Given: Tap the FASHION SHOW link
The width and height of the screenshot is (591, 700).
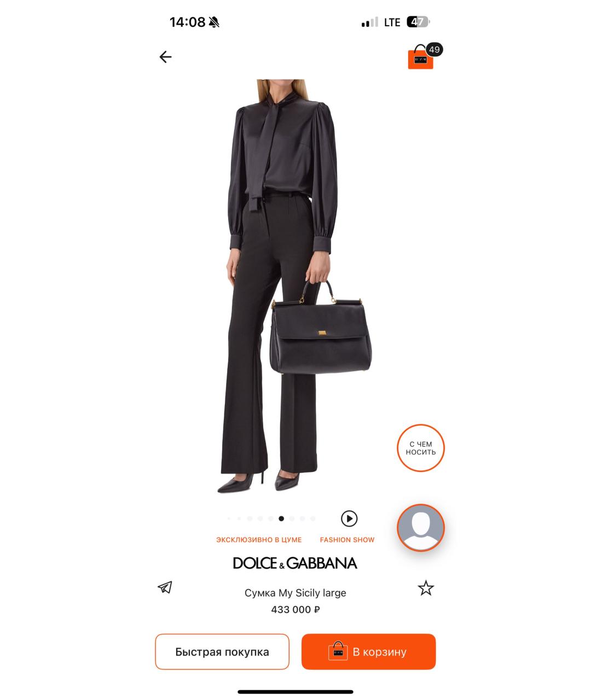Looking at the screenshot, I should (x=347, y=540).
